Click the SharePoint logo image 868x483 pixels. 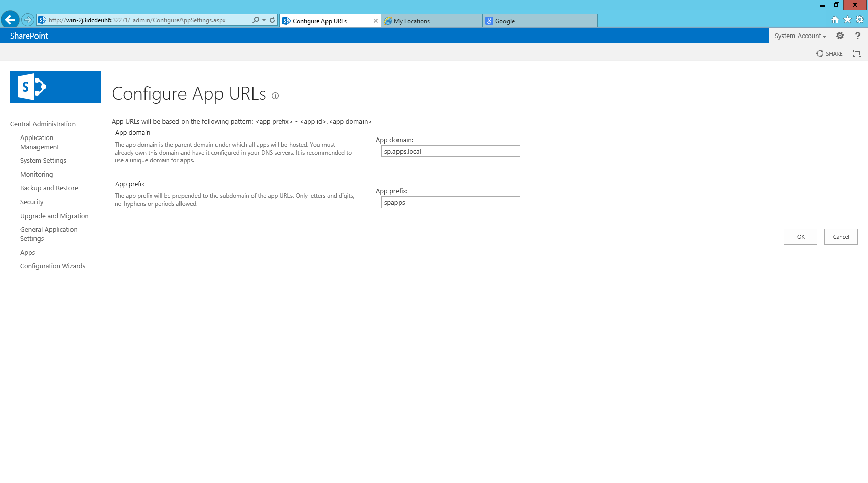[x=56, y=87]
